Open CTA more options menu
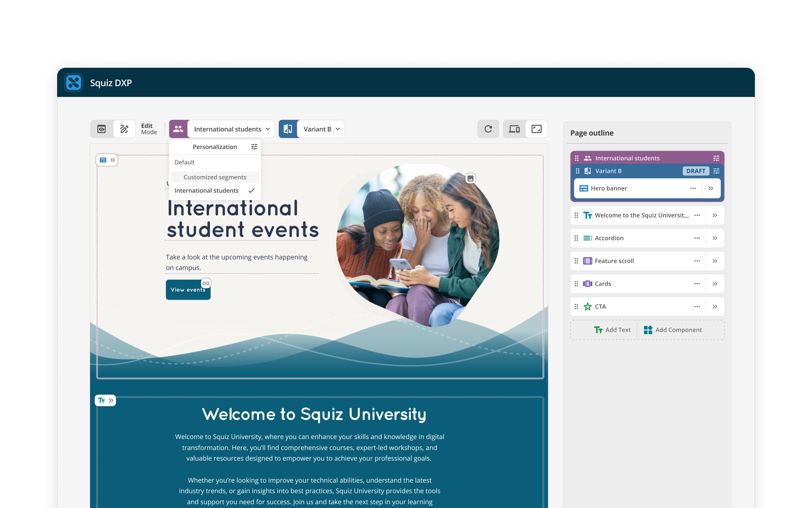Screen dimensions: 812x508 [697, 307]
